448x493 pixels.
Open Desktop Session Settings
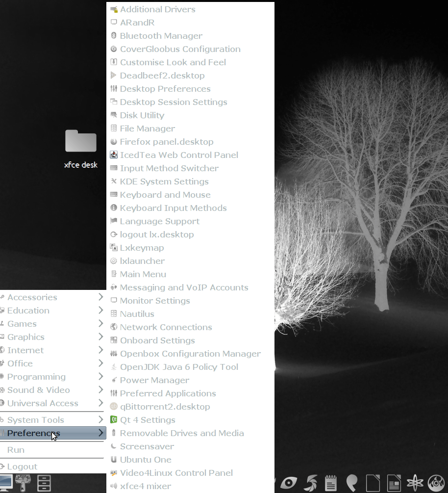(190, 102)
